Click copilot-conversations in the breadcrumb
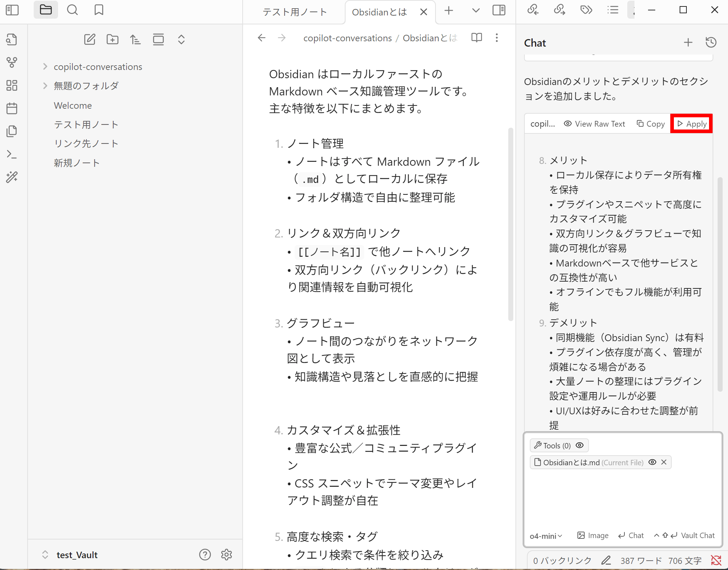 [347, 38]
